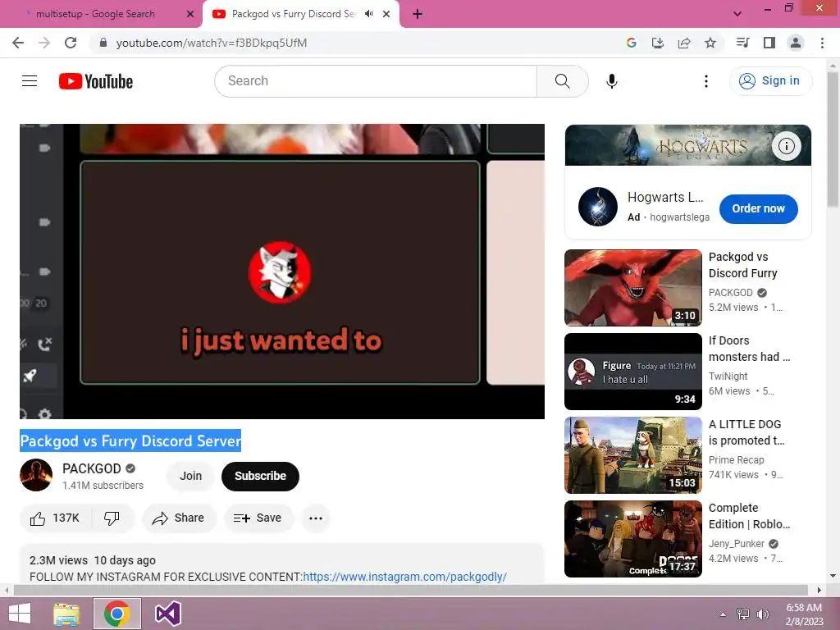The width and height of the screenshot is (840, 630).
Task: Open the YouTube hamburger guide menu
Action: (x=30, y=81)
